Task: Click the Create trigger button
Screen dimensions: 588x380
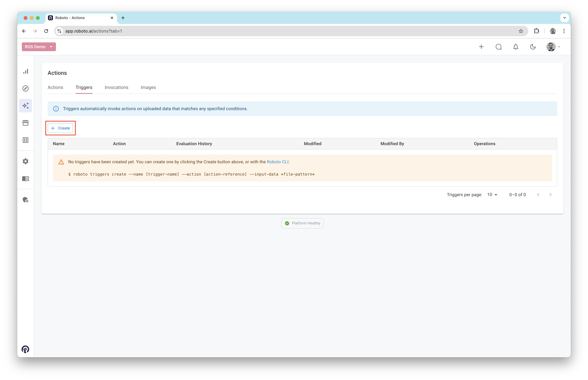Action: pyautogui.click(x=60, y=128)
